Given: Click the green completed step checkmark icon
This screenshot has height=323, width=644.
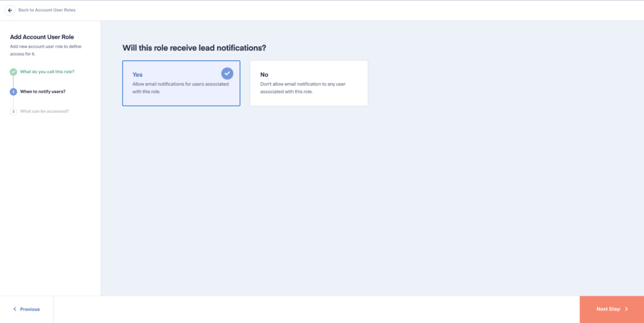Looking at the screenshot, I should click(14, 72).
